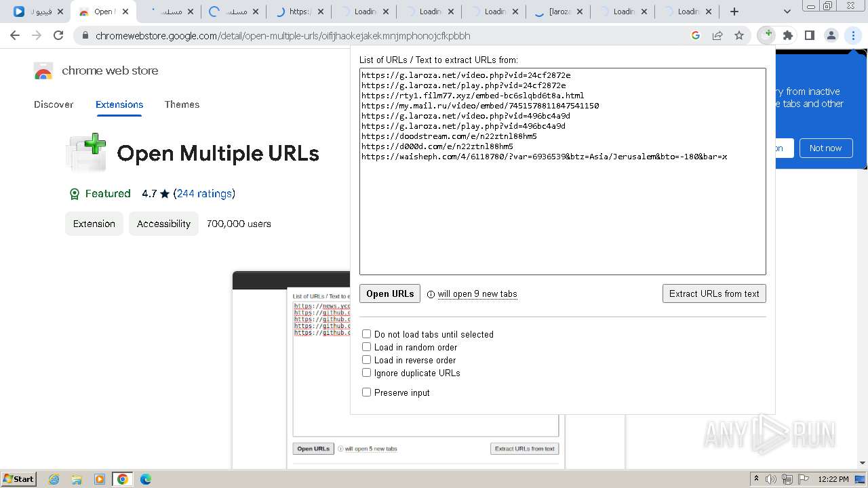Switch to the last Loading tab
The width and height of the screenshot is (868, 488).
pyautogui.click(x=688, y=12)
